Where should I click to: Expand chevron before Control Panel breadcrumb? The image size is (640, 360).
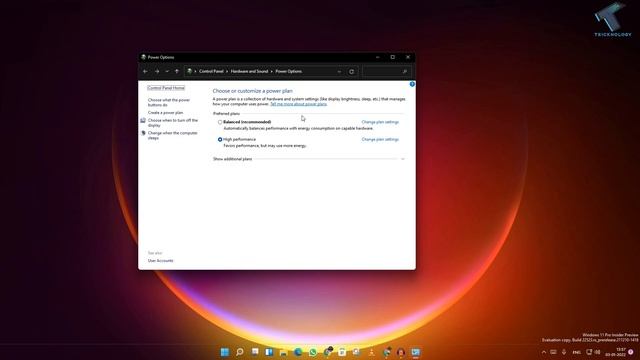(196, 71)
